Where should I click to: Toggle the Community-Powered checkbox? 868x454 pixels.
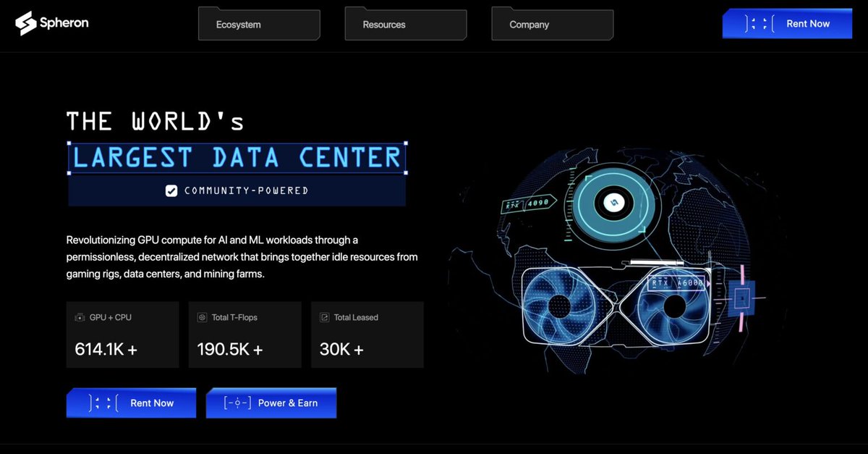click(x=171, y=191)
